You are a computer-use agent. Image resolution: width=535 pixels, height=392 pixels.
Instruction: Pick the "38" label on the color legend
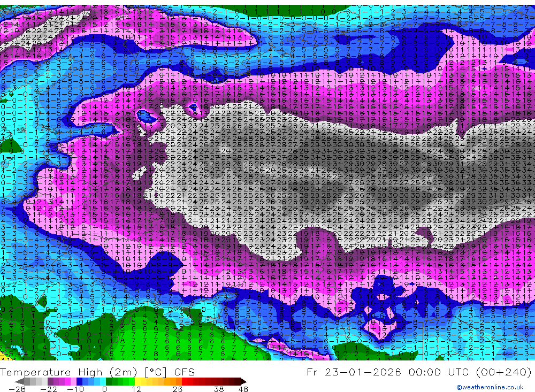(219, 389)
